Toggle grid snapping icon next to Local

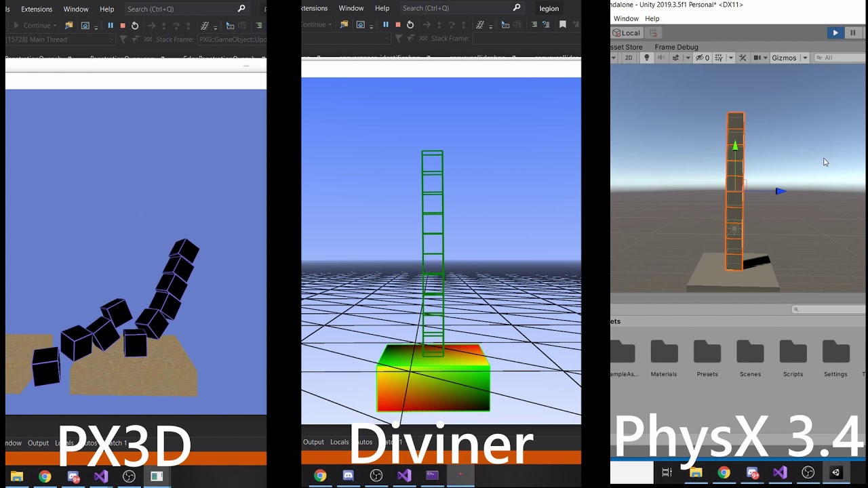tap(653, 33)
